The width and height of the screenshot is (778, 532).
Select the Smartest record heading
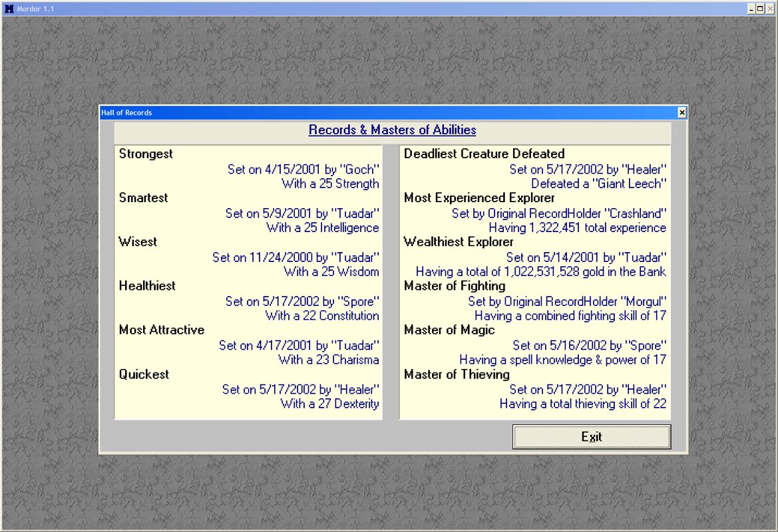coord(143,198)
